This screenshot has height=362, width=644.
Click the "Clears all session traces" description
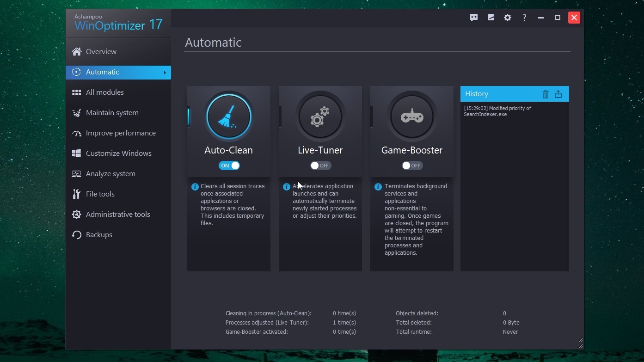[x=233, y=205]
